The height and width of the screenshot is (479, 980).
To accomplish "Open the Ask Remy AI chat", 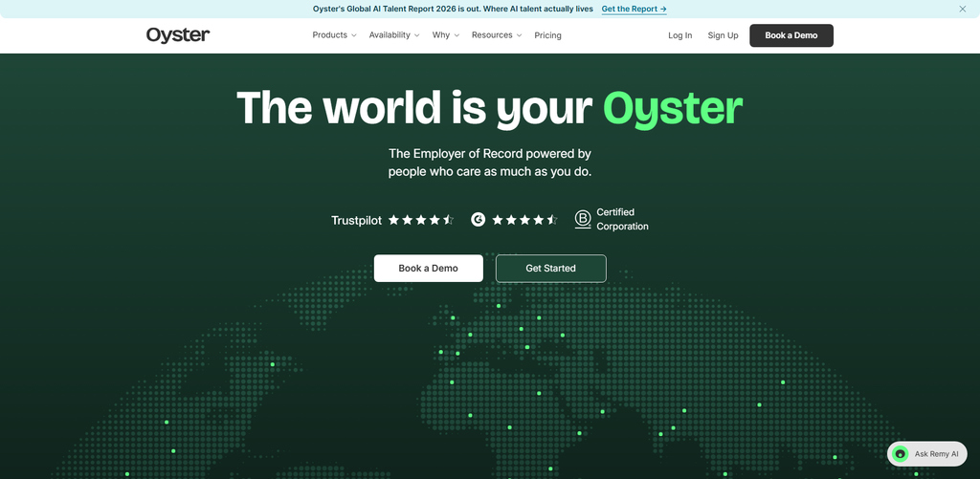I will [926, 454].
